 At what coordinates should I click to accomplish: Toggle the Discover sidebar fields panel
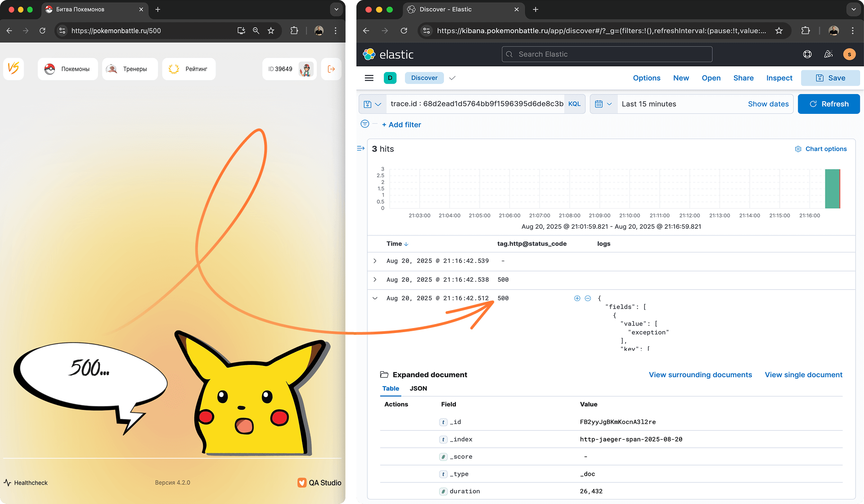(360, 148)
